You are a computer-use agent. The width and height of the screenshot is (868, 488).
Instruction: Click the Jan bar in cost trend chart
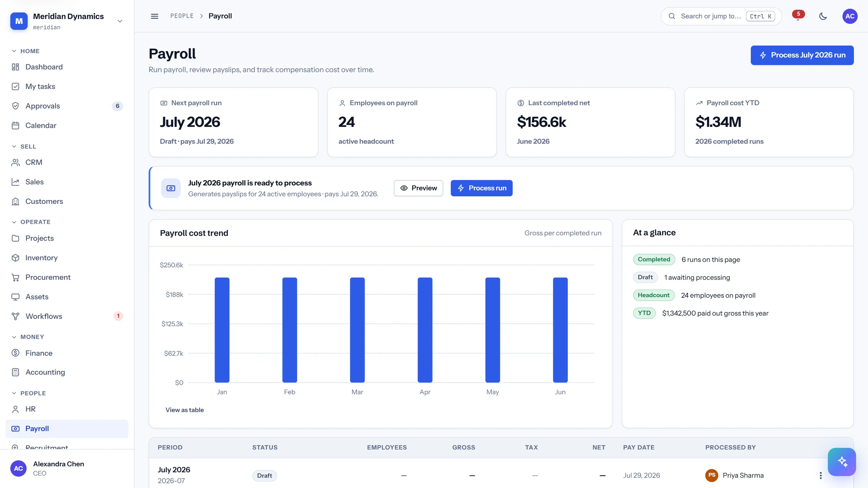click(222, 330)
